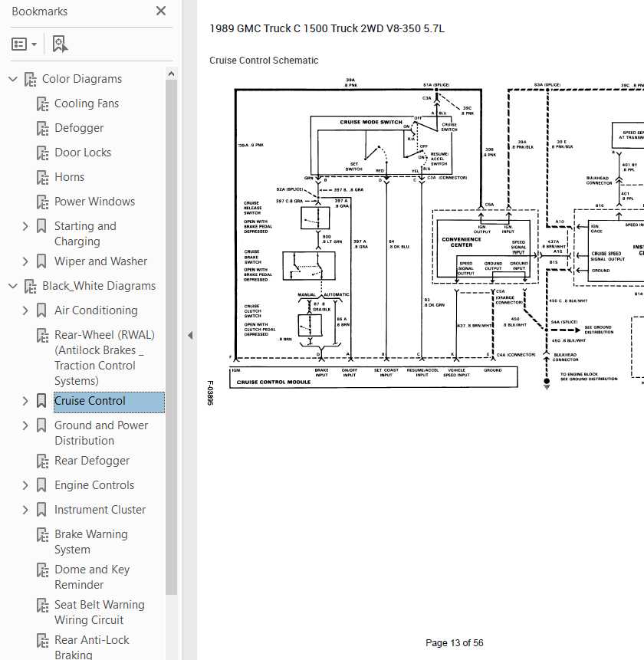Open the Seat Belt Warning Wiring Circuit bookmark
The height and width of the screenshot is (660, 644).
(100, 612)
